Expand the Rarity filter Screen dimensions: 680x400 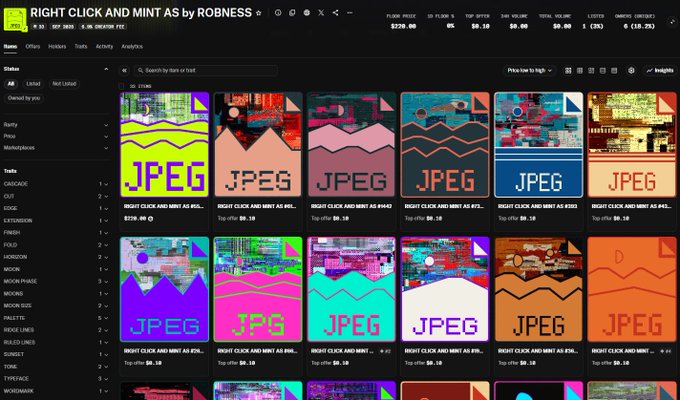pyautogui.click(x=56, y=125)
